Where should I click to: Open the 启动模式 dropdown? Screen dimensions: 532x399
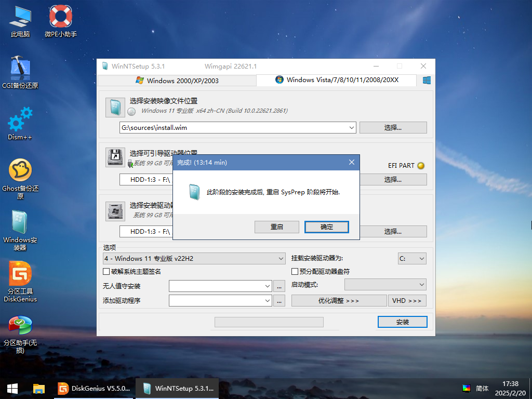[385, 285]
